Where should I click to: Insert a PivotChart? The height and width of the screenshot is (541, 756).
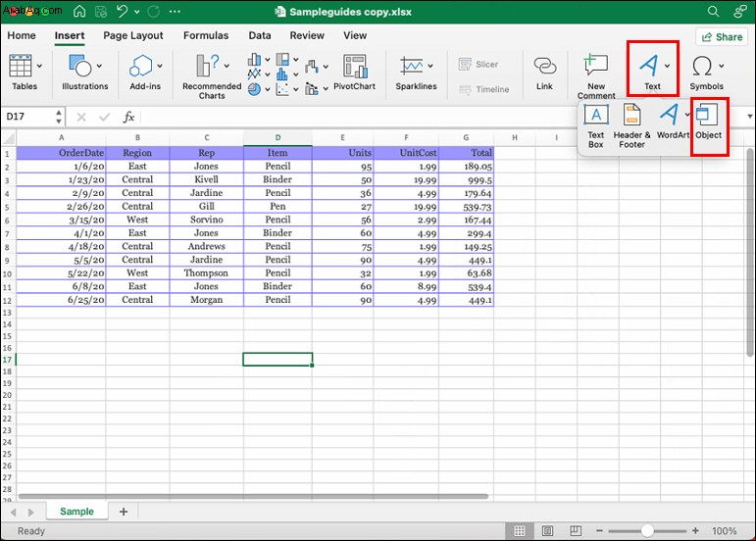(354, 73)
